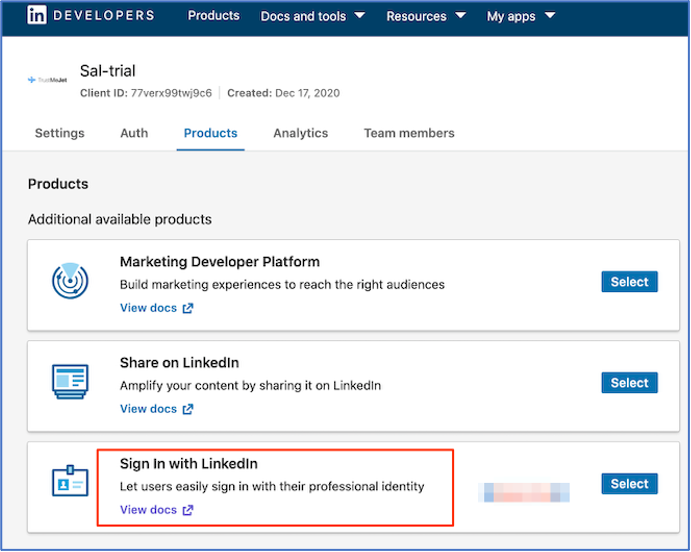
Task: Click the bold Products section heading
Action: click(x=58, y=184)
